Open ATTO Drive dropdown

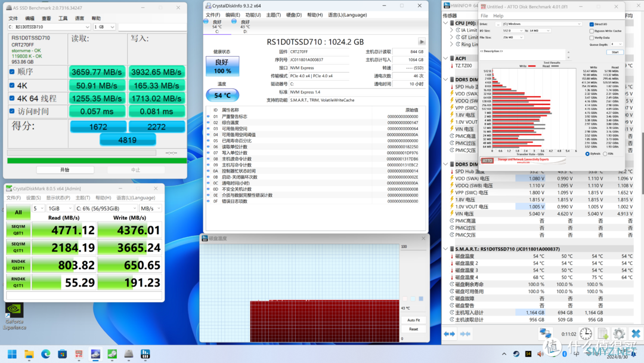541,24
